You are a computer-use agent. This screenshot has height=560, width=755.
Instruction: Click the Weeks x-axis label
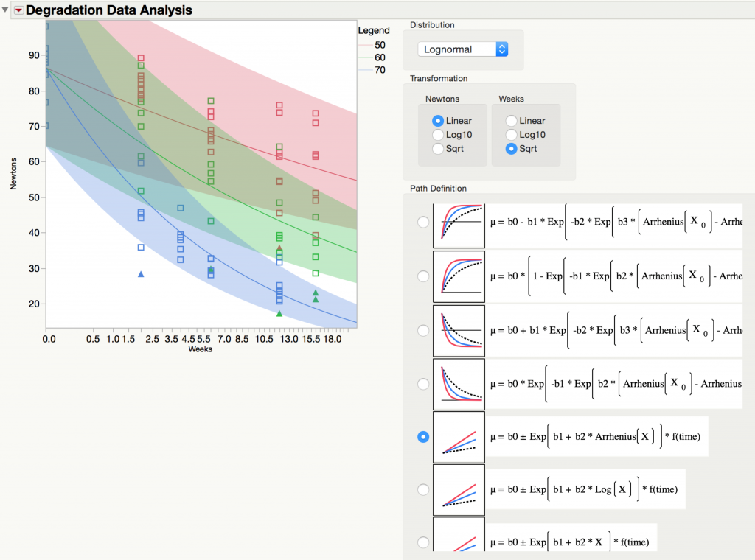(201, 349)
